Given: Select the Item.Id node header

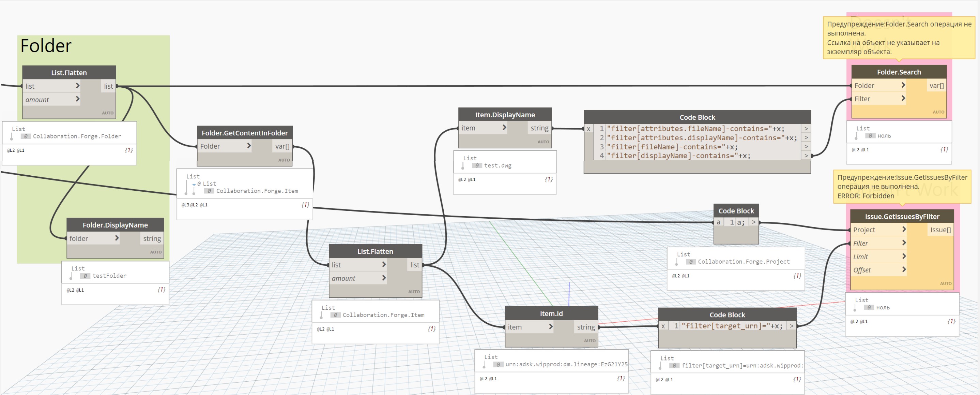Looking at the screenshot, I should click(x=551, y=313).
